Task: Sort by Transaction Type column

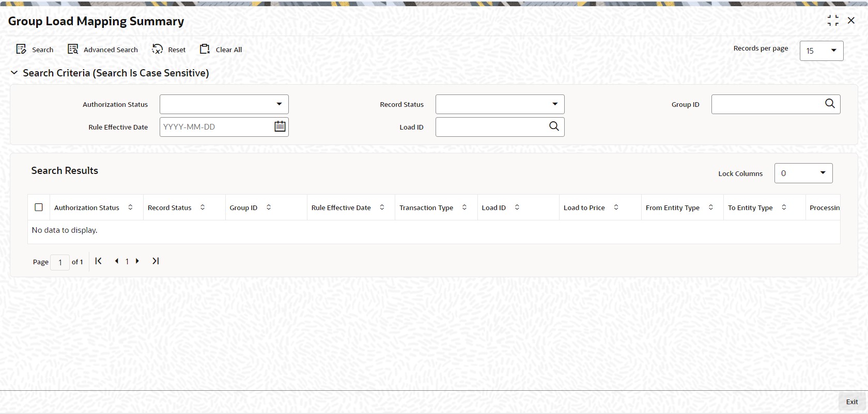Action: pos(464,208)
